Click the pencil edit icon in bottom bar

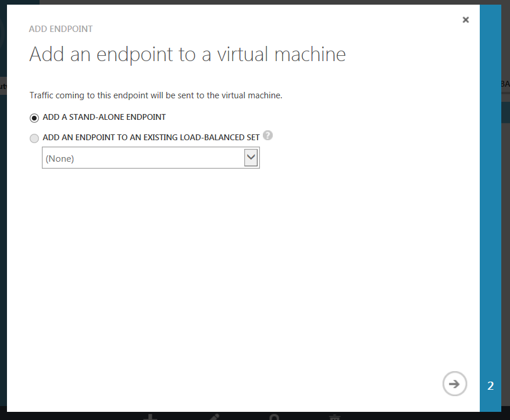pyautogui.click(x=213, y=417)
